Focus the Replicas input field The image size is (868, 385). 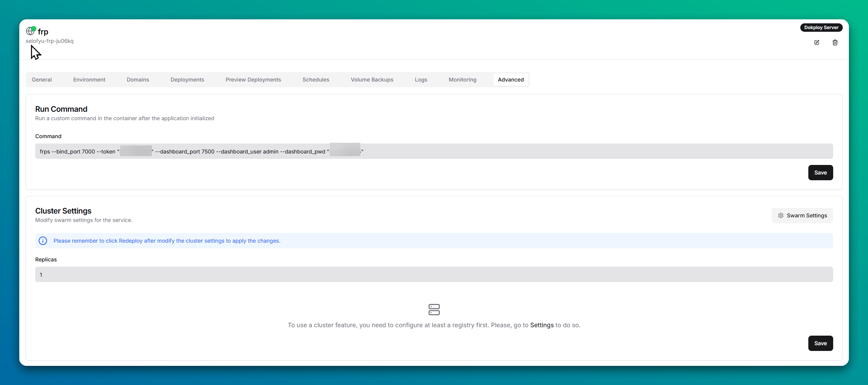pos(434,274)
